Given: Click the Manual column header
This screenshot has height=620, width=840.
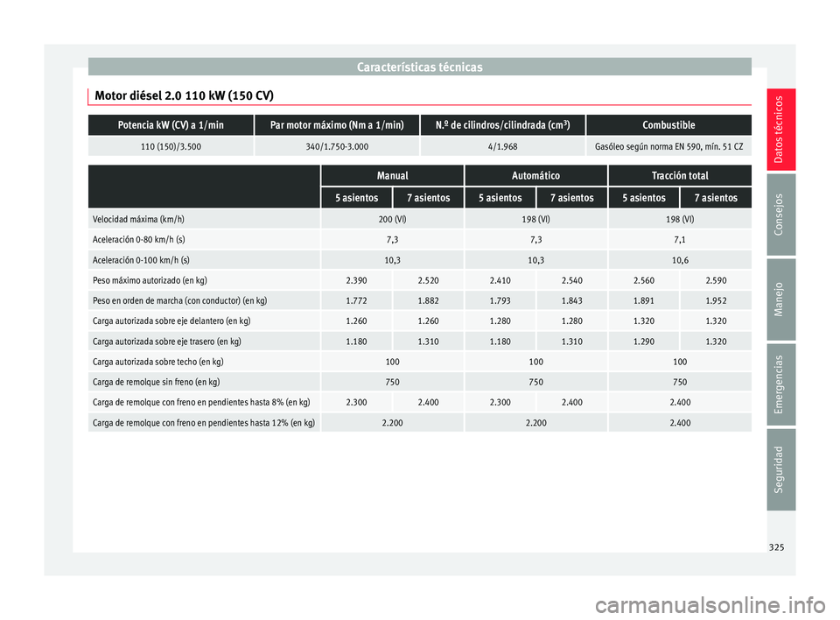Looking at the screenshot, I should 392,175.
